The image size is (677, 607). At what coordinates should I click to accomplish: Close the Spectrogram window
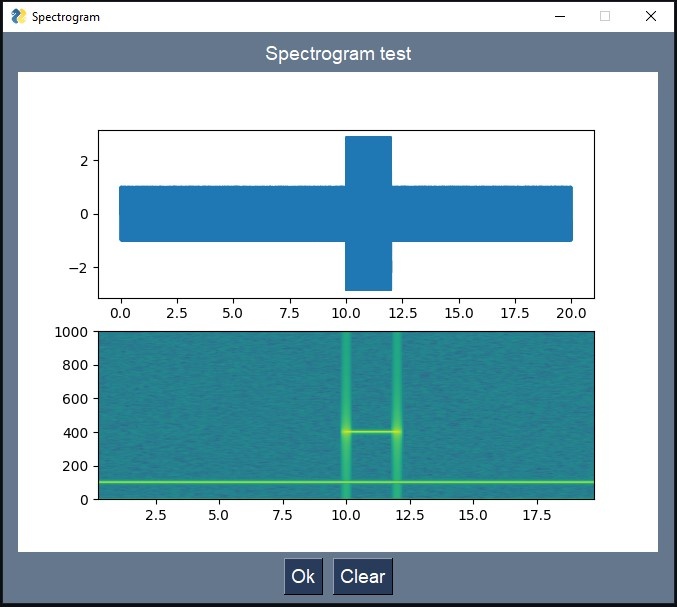point(650,17)
